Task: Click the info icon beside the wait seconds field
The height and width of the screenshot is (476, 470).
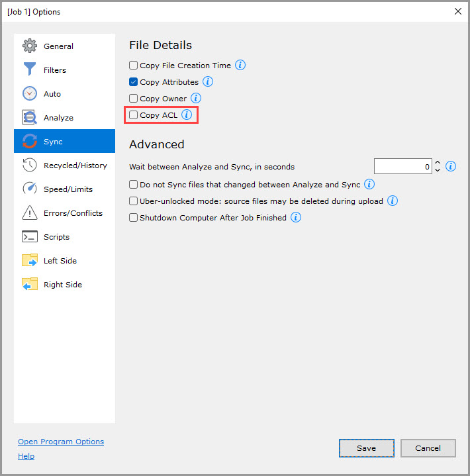Action: pos(451,167)
